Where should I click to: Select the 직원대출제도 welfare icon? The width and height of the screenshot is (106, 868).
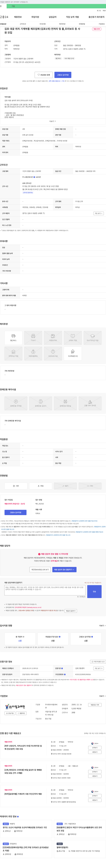(x=33, y=353)
